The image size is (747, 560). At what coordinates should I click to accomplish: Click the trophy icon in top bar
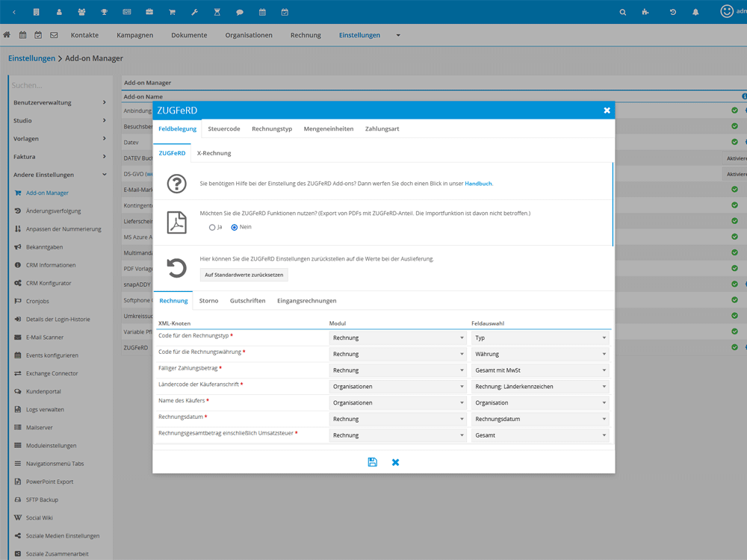(105, 12)
